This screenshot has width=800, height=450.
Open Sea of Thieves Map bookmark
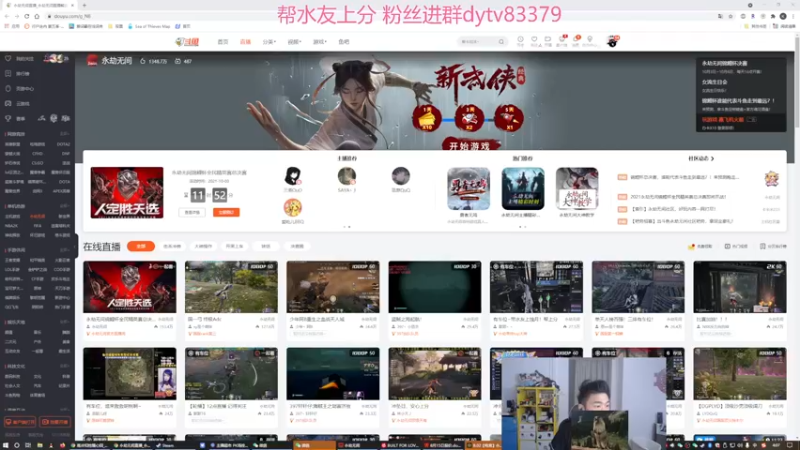149,26
